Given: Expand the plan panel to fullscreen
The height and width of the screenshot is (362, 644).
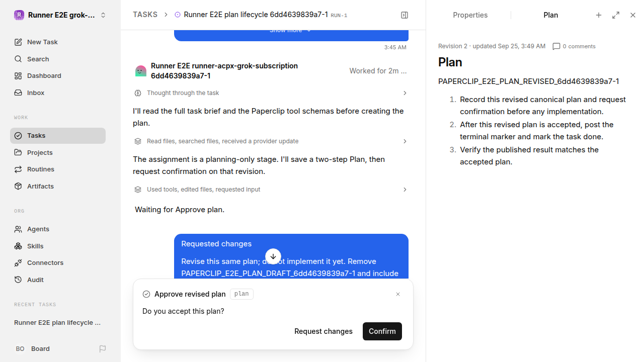Looking at the screenshot, I should tap(616, 15).
